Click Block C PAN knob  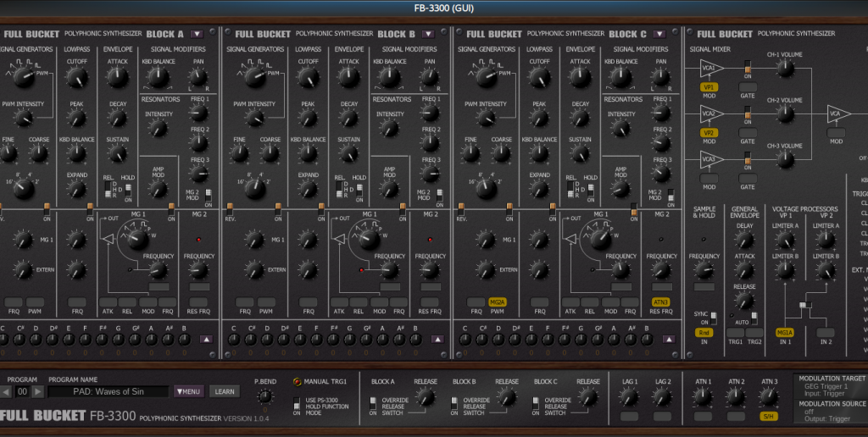tap(661, 77)
